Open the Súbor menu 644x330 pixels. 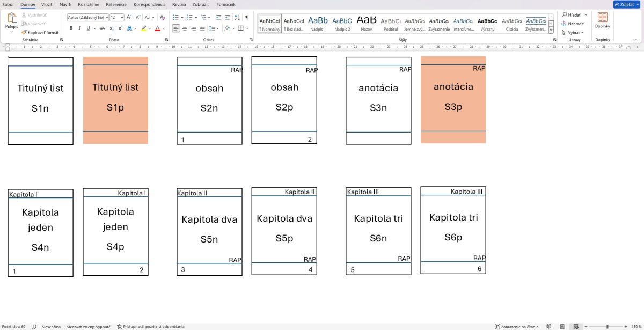click(x=9, y=4)
